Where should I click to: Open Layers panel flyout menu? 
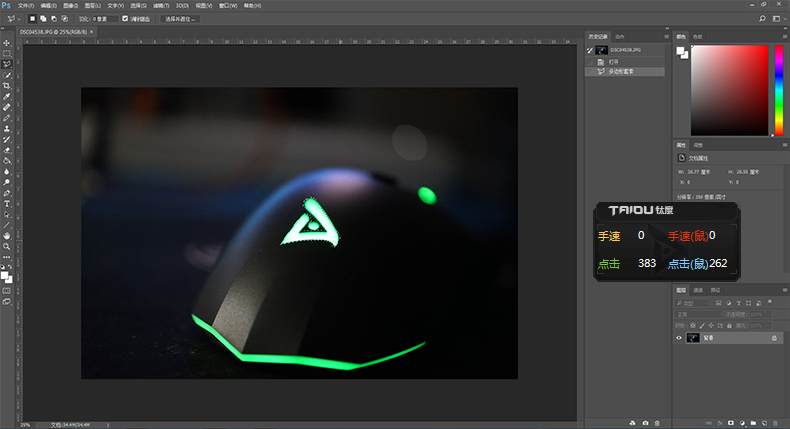tap(785, 290)
